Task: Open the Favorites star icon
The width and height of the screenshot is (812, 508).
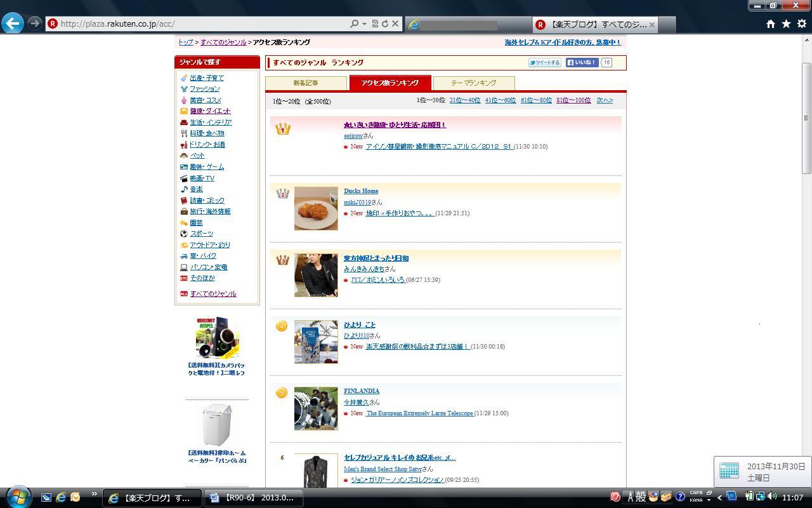Action: pos(786,23)
